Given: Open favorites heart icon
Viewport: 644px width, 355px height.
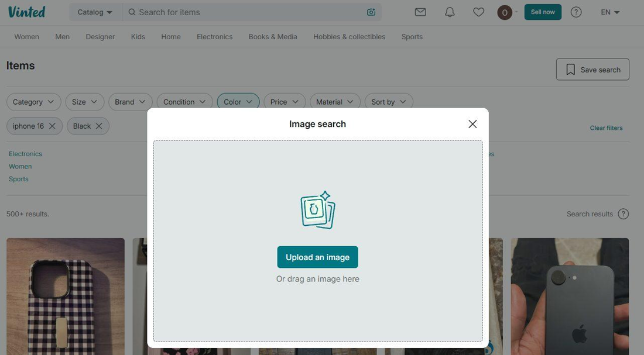Looking at the screenshot, I should tap(478, 12).
